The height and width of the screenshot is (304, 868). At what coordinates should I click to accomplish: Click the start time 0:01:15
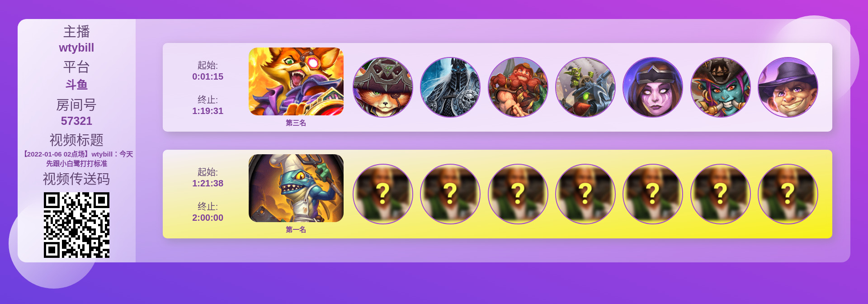click(x=208, y=76)
